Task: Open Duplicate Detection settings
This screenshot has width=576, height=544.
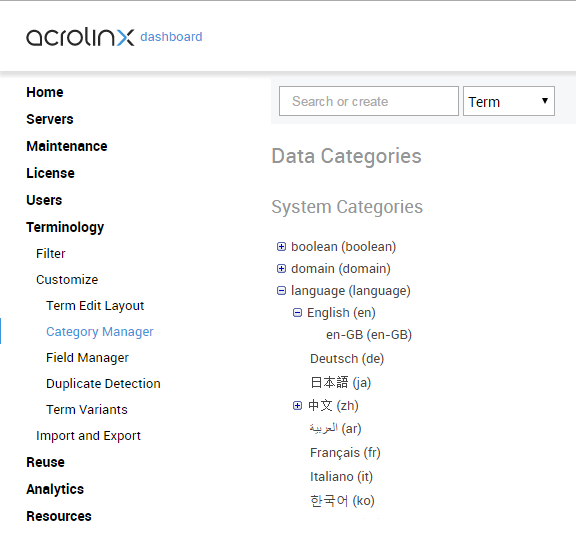Action: tap(103, 383)
